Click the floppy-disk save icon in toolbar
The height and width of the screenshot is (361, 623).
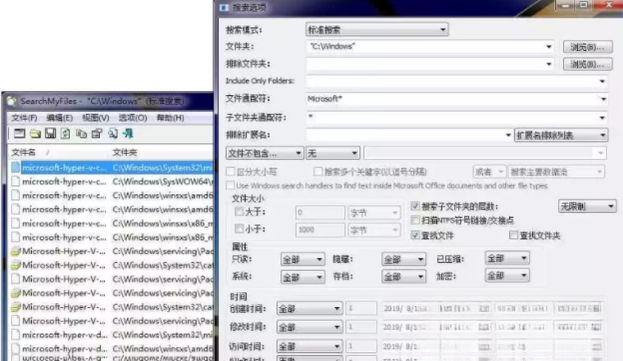(50, 134)
